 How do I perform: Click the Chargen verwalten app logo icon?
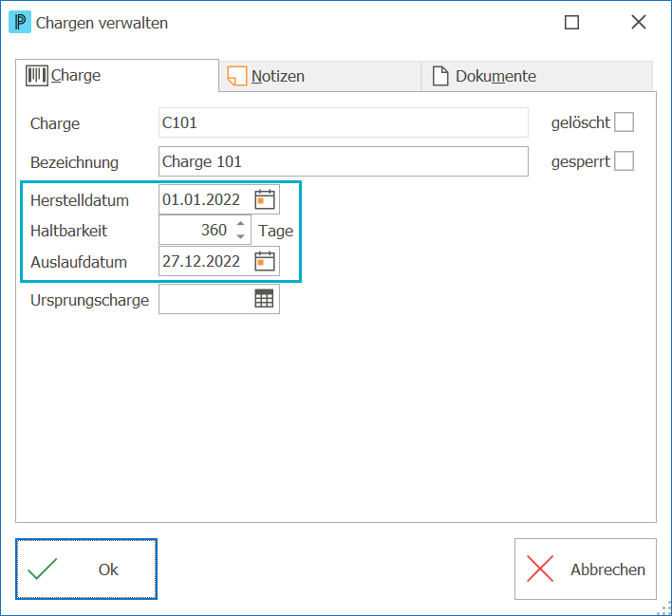pos(20,22)
